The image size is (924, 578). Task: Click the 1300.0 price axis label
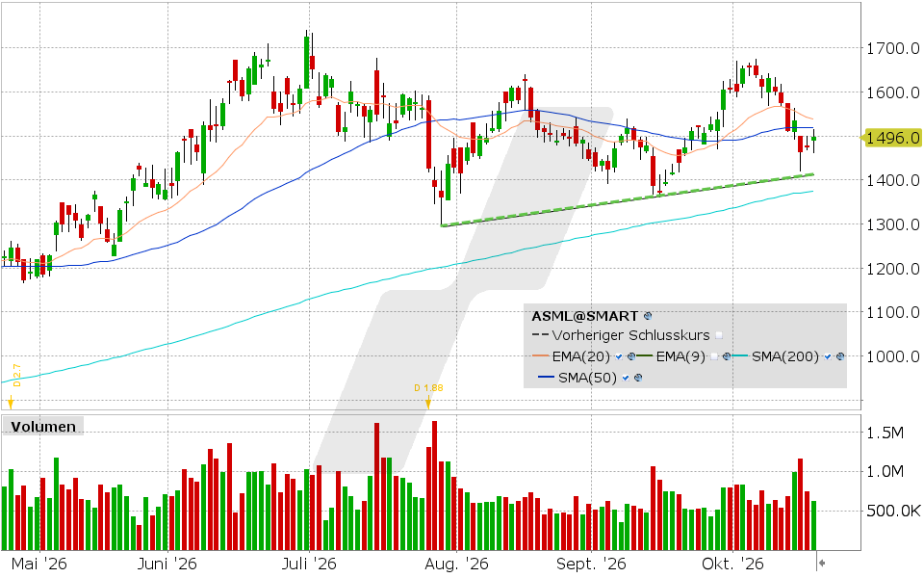click(893, 224)
